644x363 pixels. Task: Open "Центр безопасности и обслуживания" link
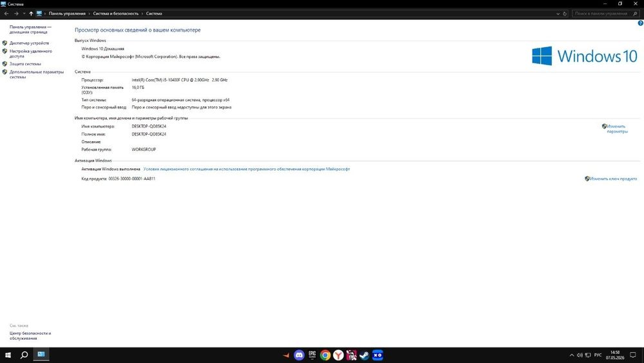[30, 336]
